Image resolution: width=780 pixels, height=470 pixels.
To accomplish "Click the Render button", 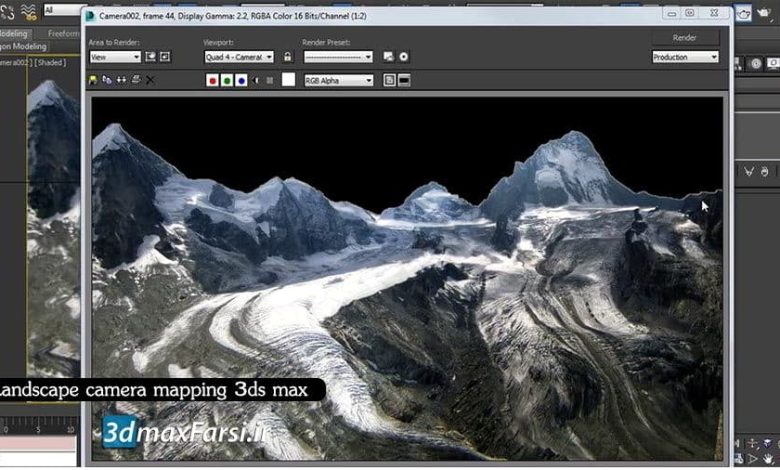I will tap(685, 38).
